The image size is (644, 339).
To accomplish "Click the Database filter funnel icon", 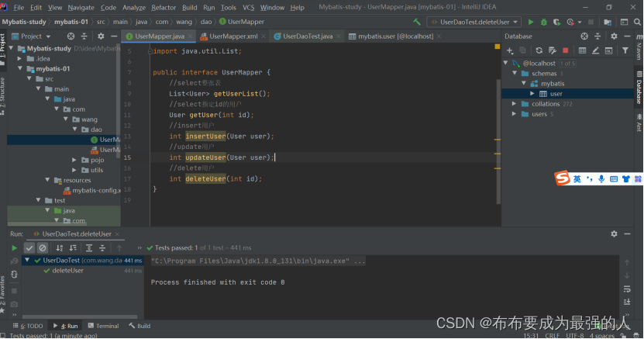I will [625, 50].
